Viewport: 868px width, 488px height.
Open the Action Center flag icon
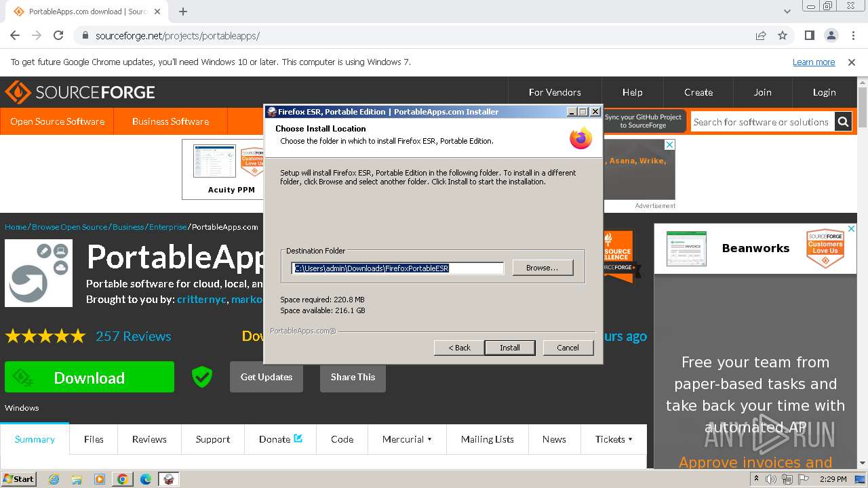pyautogui.click(x=802, y=479)
